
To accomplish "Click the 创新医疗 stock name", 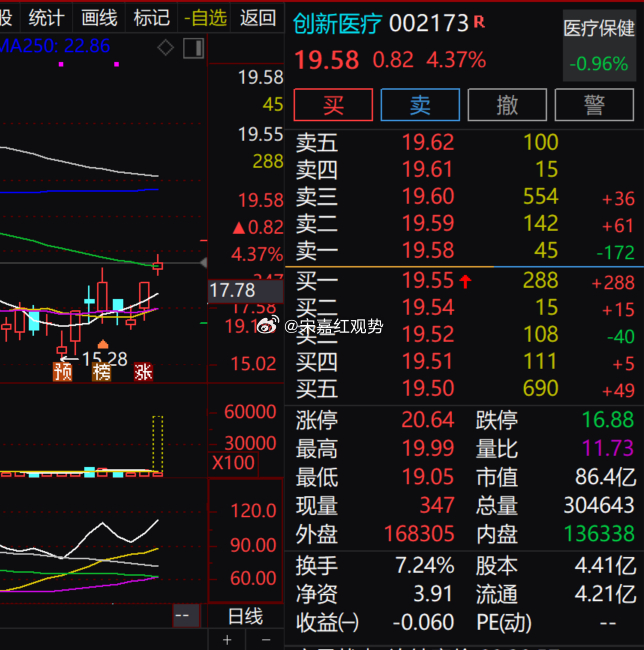I will point(337,24).
